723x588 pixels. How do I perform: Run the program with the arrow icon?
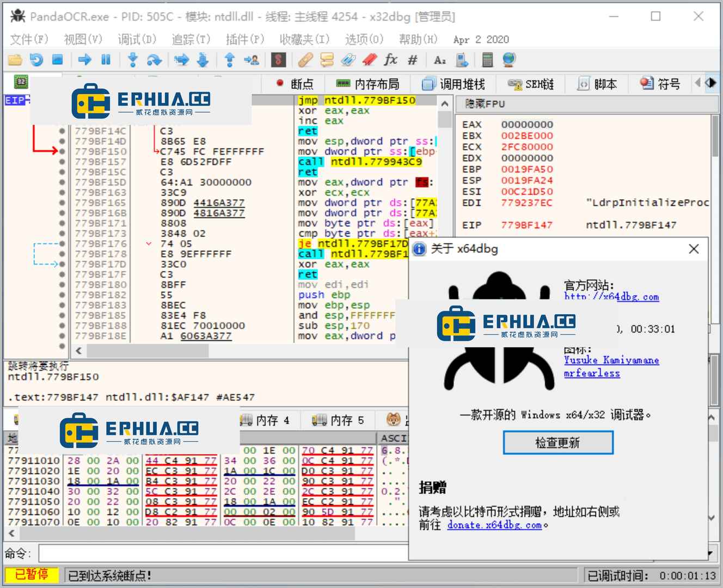click(84, 60)
